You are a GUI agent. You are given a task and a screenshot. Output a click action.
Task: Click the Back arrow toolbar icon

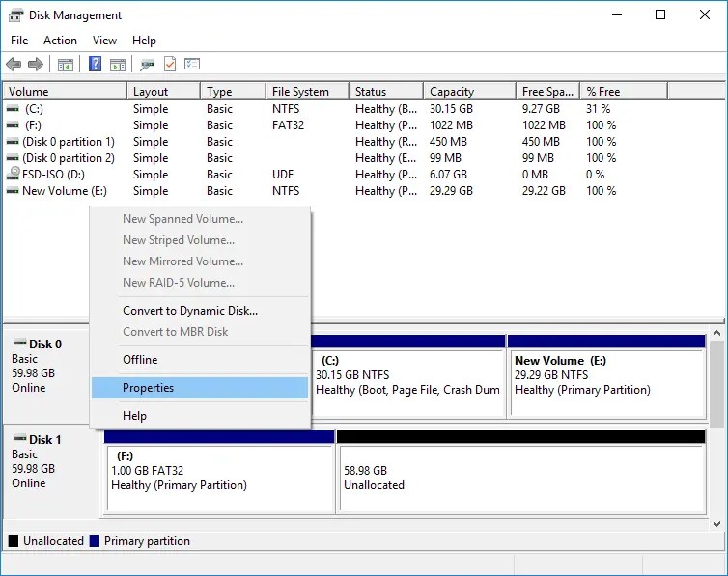pos(14,65)
